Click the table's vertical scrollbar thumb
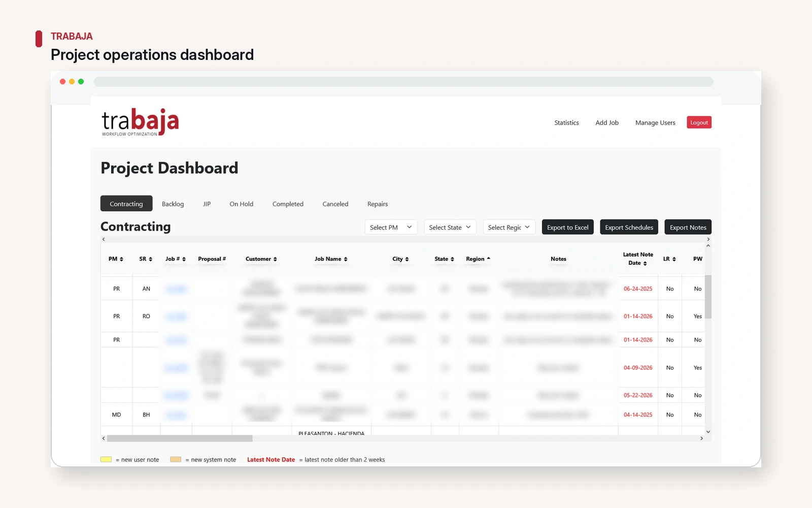The image size is (812, 508). 708,297
